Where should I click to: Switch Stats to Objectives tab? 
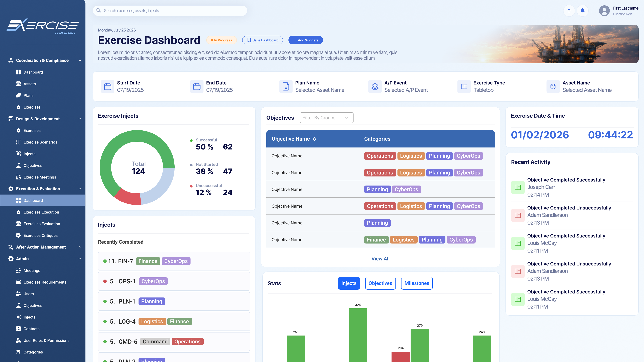point(380,283)
